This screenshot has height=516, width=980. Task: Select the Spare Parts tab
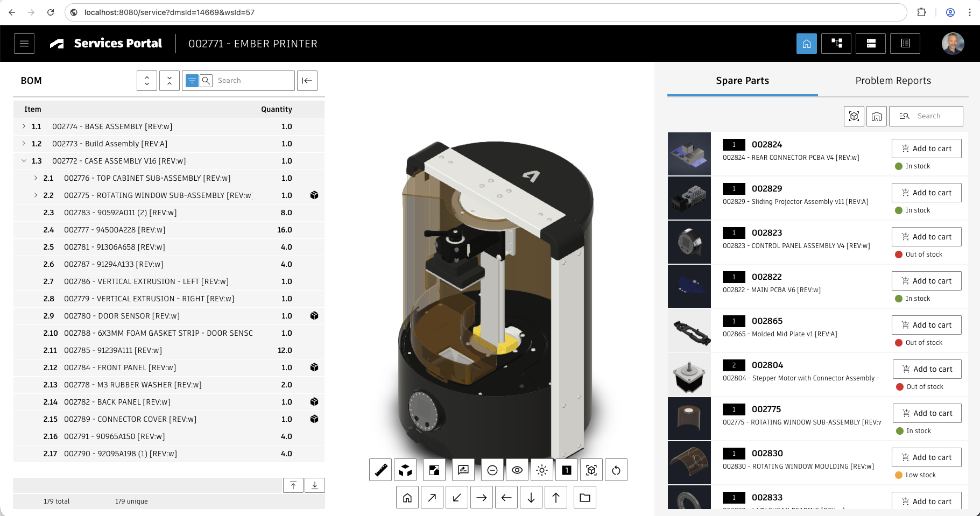tap(742, 81)
